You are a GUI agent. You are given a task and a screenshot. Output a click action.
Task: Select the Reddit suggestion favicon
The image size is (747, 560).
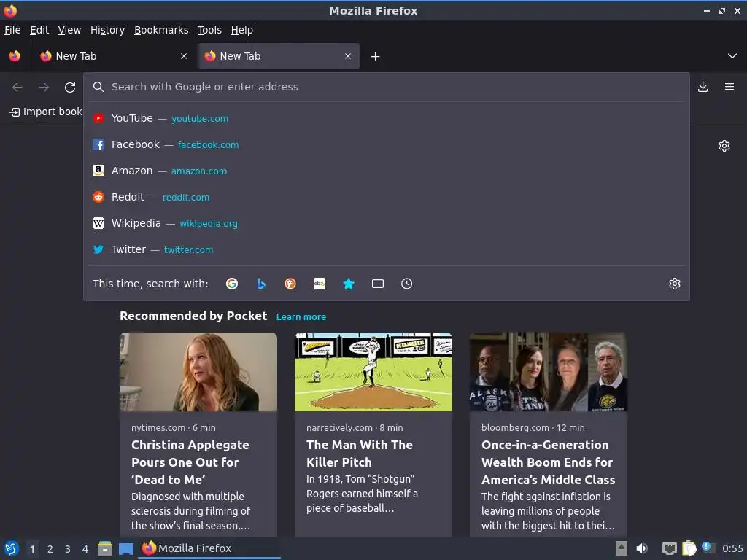tap(98, 197)
